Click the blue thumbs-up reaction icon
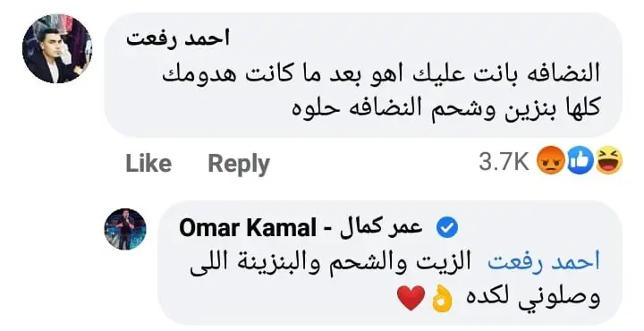This screenshot has height=331, width=644. point(580,161)
